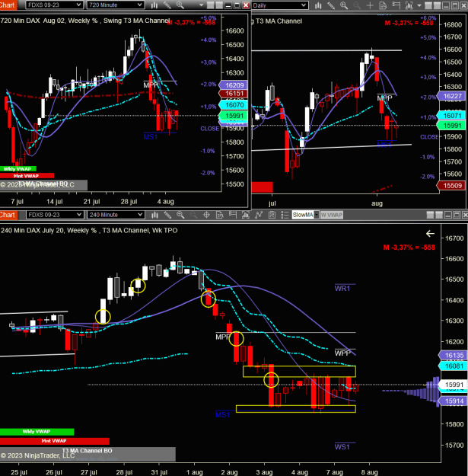Image resolution: width=468 pixels, height=476 pixels.
Task: Click zoom out magnifier in Daily chart toolbar
Action: tap(357, 5)
